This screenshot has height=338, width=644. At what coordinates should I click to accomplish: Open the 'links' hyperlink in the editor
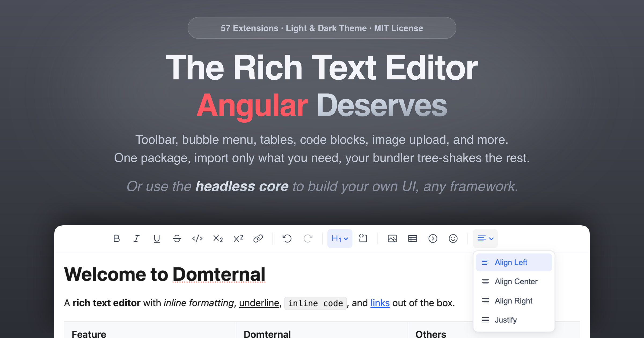(380, 303)
